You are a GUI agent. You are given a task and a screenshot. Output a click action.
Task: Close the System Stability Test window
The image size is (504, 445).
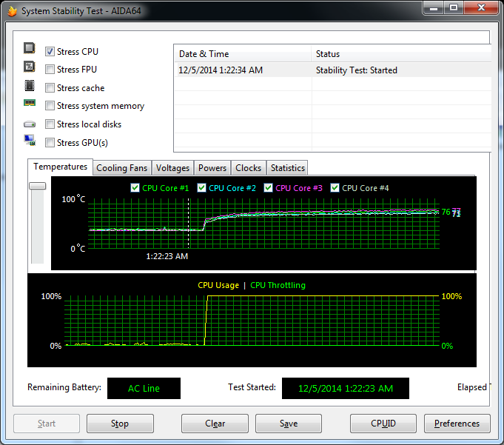[481, 8]
